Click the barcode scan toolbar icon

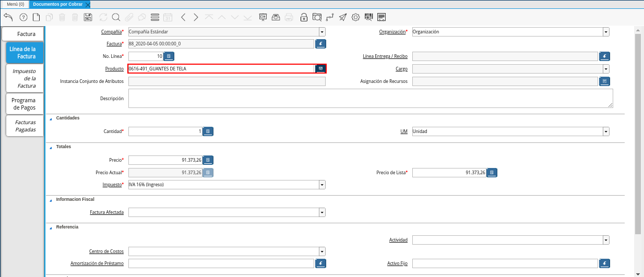click(x=368, y=17)
